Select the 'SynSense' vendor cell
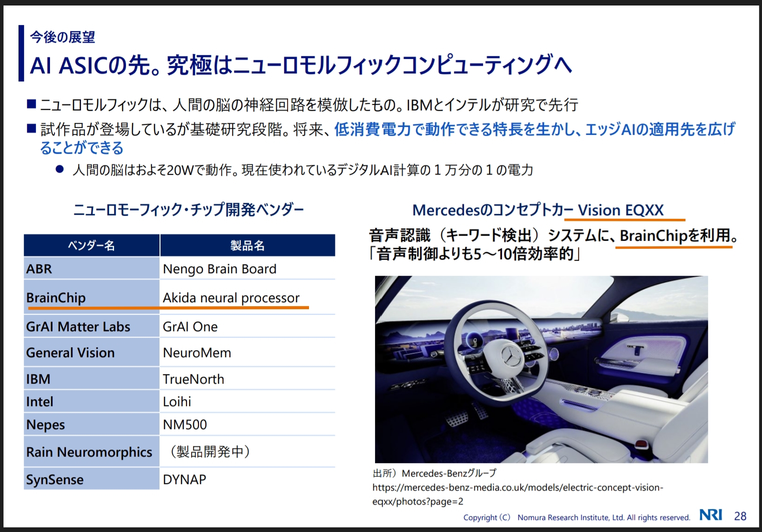The height and width of the screenshot is (532, 762). [x=91, y=479]
